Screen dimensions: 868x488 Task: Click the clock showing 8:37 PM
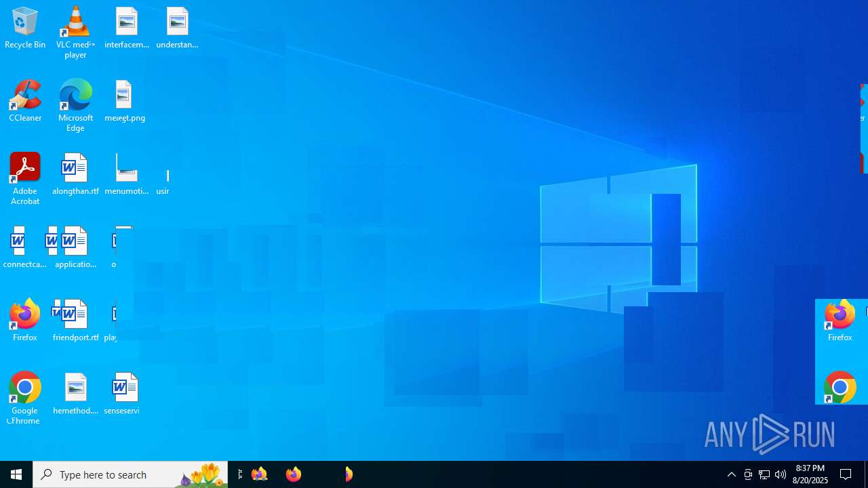click(811, 474)
